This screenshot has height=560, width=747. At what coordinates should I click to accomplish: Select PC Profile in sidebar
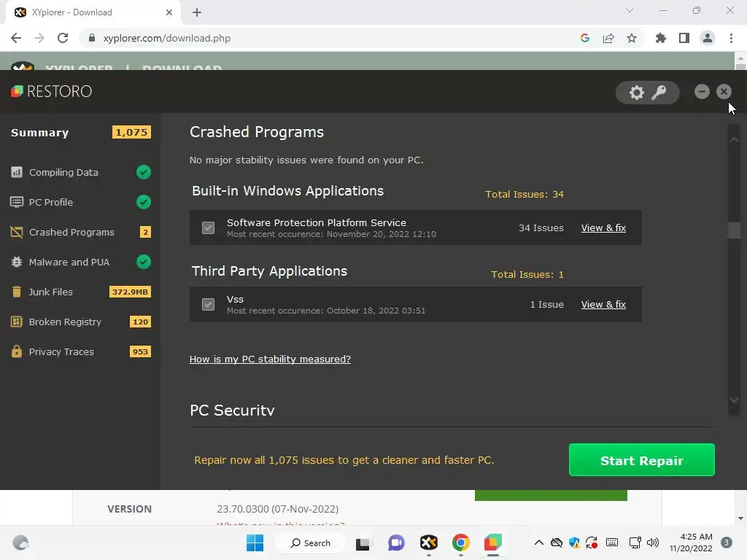point(51,203)
